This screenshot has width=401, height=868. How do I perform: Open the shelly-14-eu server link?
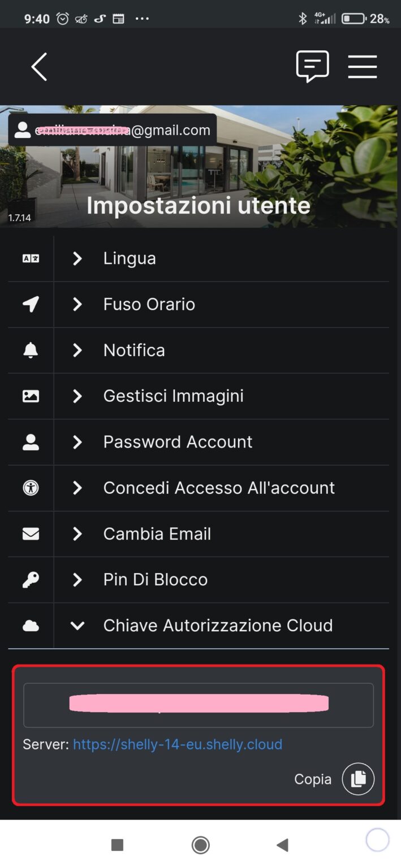coord(178,744)
